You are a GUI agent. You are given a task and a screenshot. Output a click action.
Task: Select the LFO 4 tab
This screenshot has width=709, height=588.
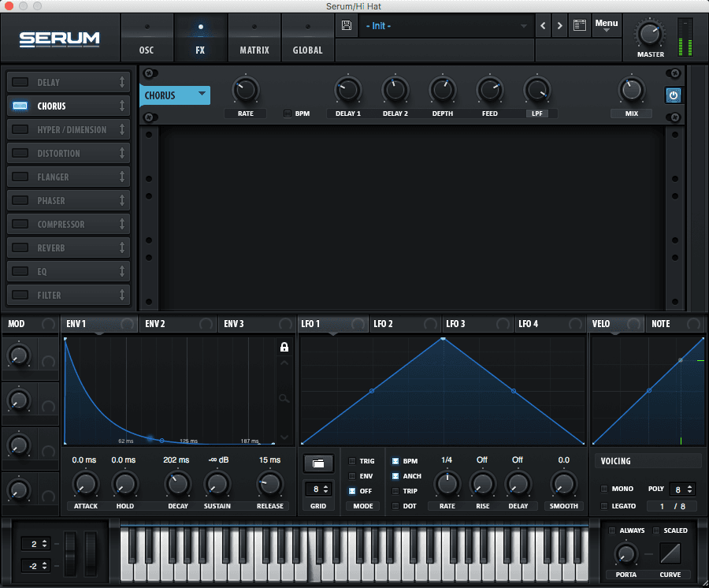click(x=549, y=324)
